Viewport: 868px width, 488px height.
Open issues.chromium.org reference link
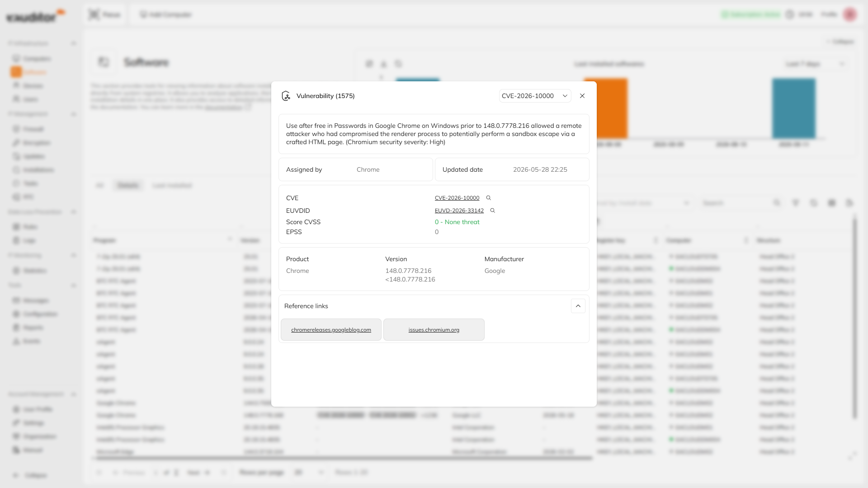[434, 330]
